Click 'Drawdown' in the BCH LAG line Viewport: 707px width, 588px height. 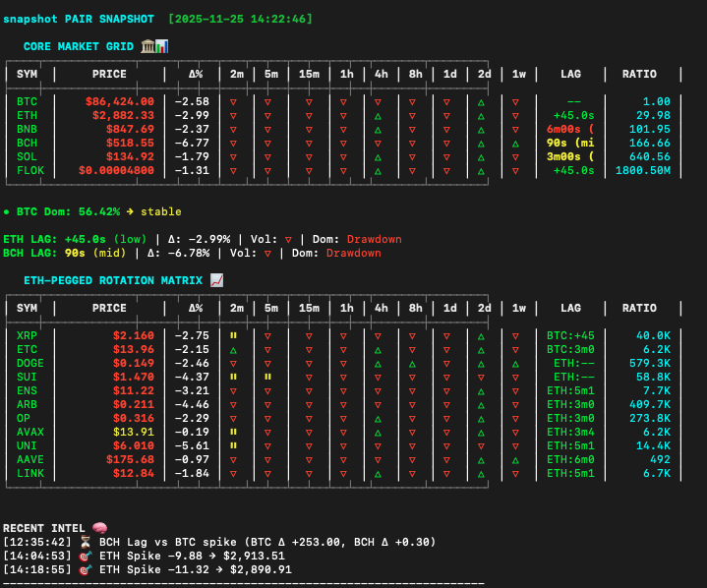pyautogui.click(x=354, y=253)
